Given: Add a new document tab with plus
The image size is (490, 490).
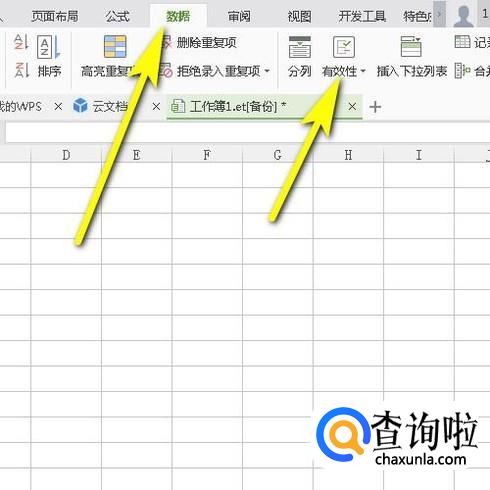Looking at the screenshot, I should point(375,107).
